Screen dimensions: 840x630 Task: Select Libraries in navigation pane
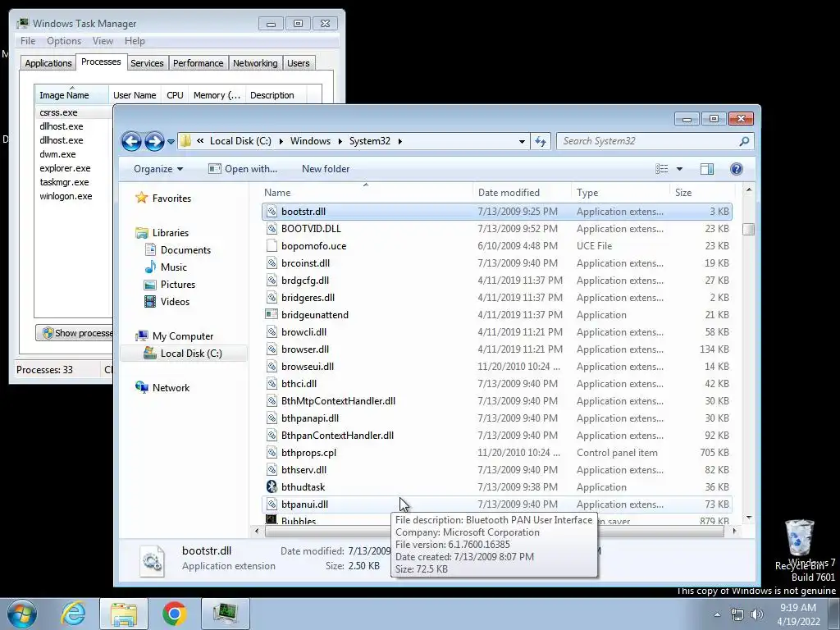click(x=171, y=232)
